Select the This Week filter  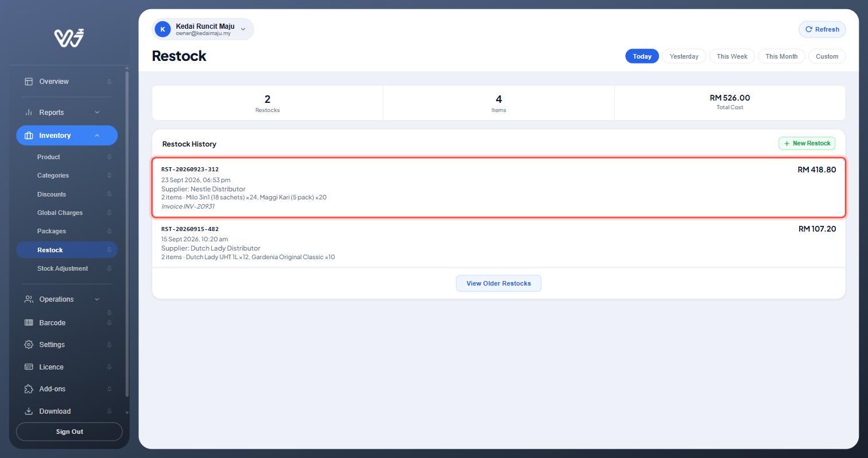732,56
